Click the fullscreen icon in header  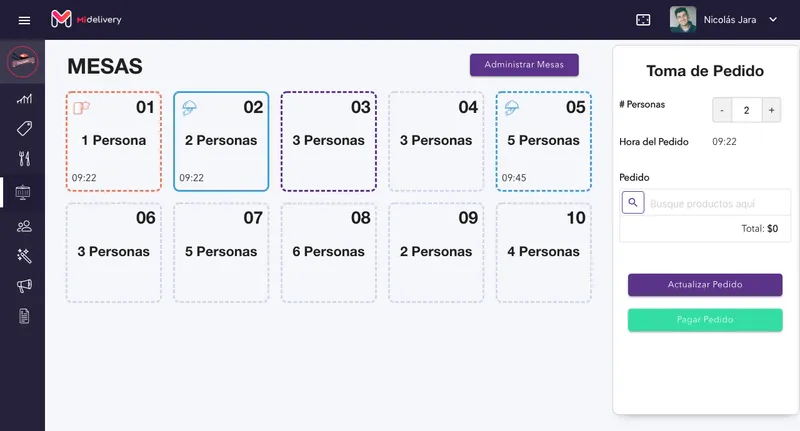click(x=643, y=20)
